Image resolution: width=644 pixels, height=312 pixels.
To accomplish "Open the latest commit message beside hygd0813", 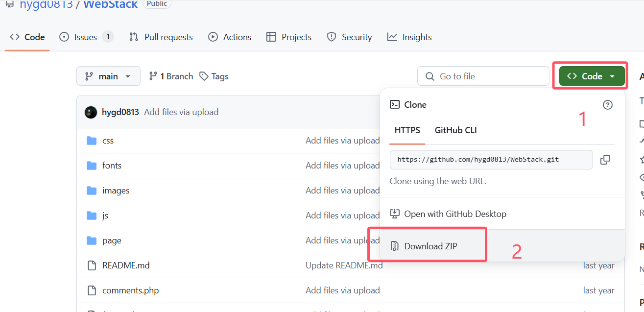I will [181, 112].
